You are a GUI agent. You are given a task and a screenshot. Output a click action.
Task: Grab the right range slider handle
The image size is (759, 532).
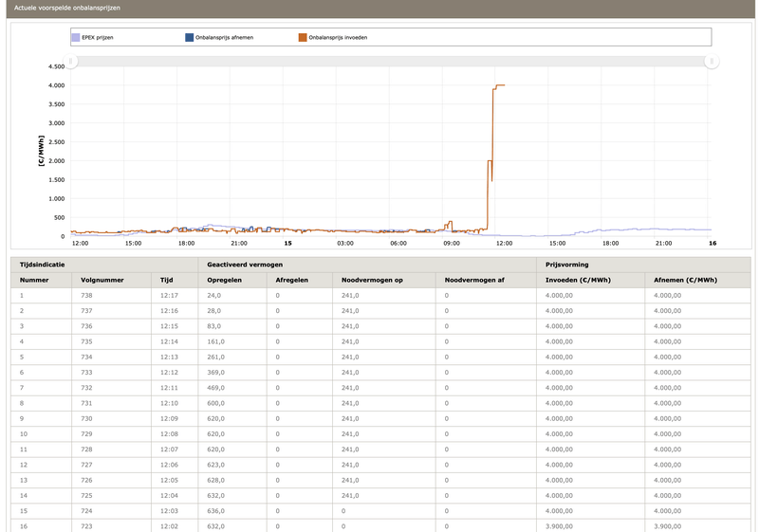[712, 61]
